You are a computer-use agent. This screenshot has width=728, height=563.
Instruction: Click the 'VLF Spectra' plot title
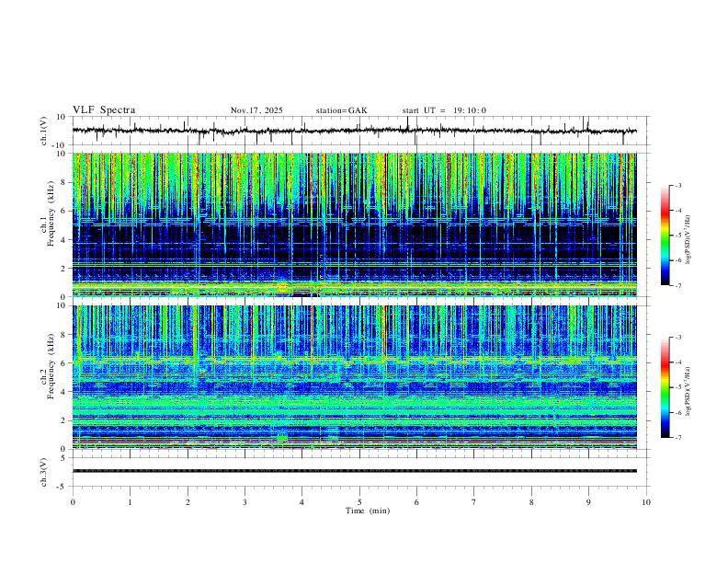click(x=104, y=110)
